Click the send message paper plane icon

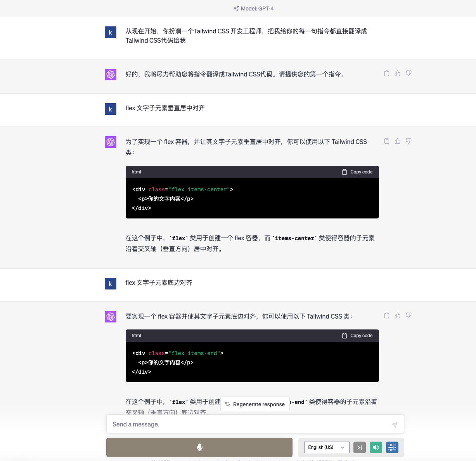[x=395, y=424]
